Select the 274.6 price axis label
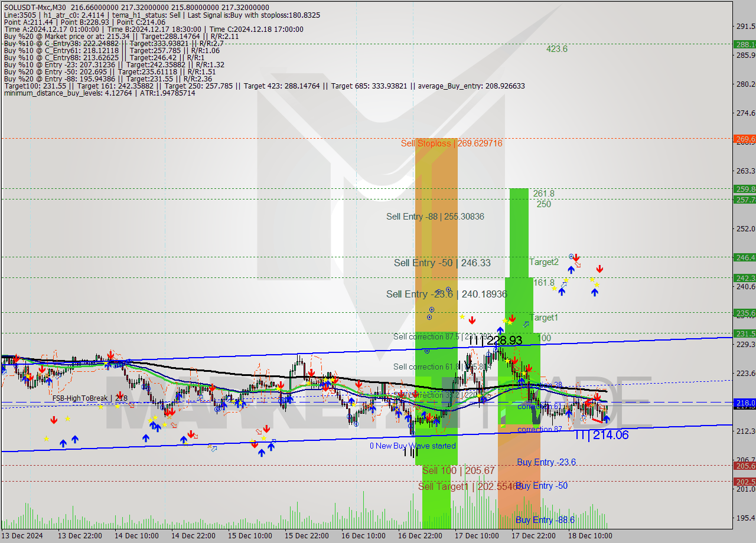The height and width of the screenshot is (543, 756). [x=745, y=113]
